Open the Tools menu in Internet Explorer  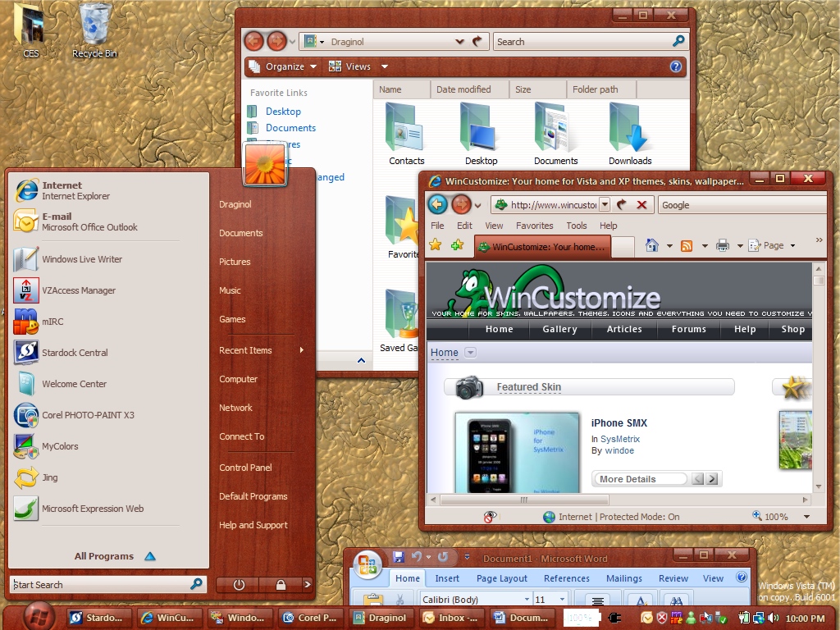pyautogui.click(x=577, y=226)
